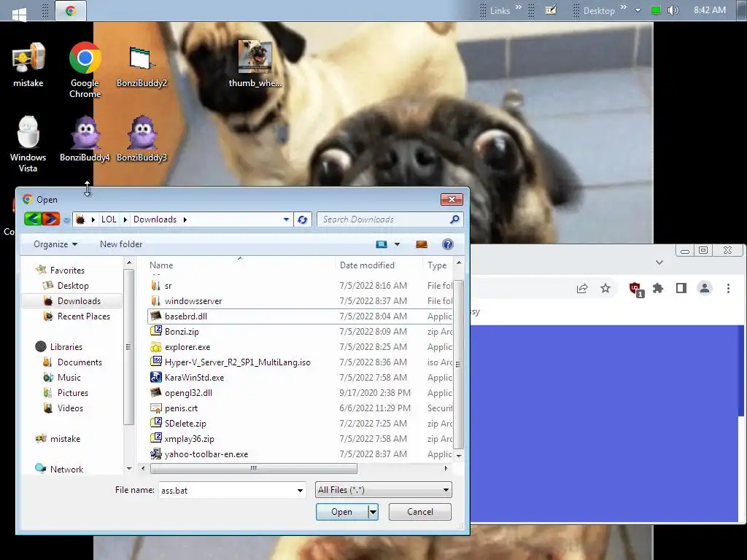The height and width of the screenshot is (560, 747).
Task: Click the Open button
Action: click(341, 511)
